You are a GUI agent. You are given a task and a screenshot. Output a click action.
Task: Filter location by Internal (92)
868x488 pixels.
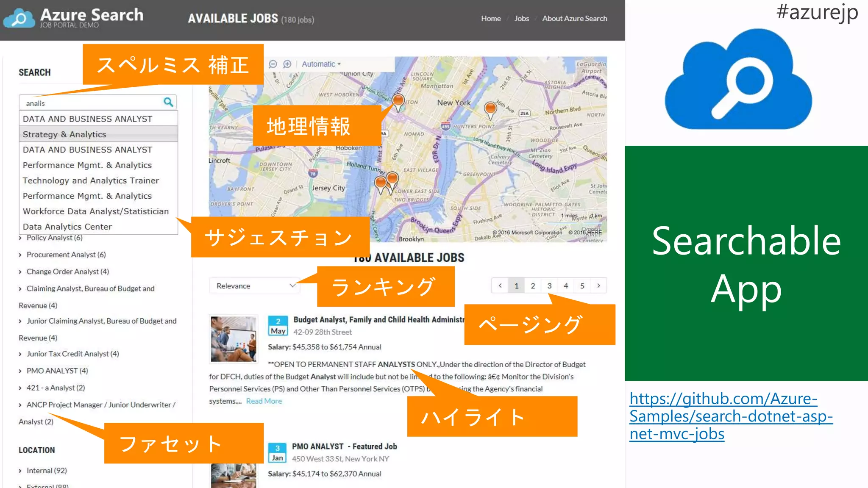coord(47,471)
